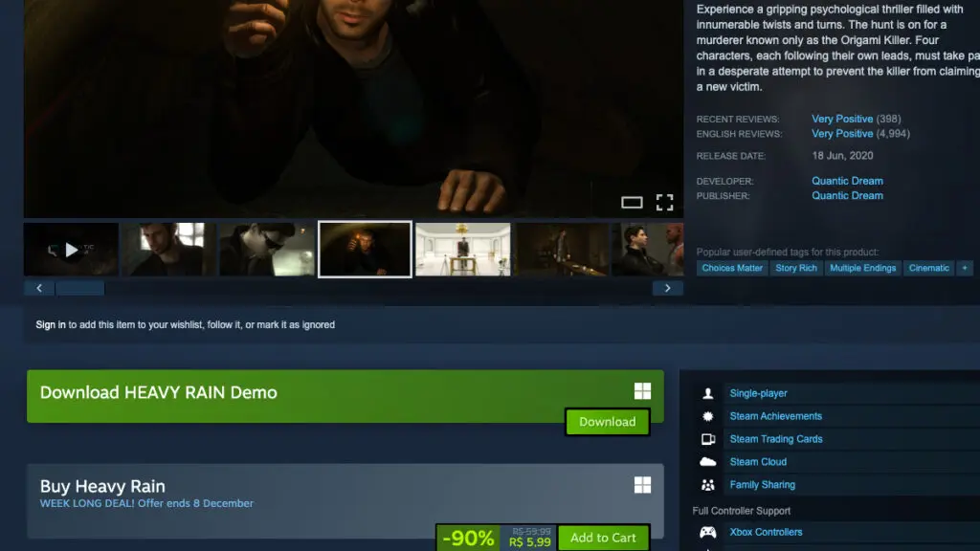Add a tag using the plus button
The height and width of the screenshot is (551, 980).
point(964,268)
